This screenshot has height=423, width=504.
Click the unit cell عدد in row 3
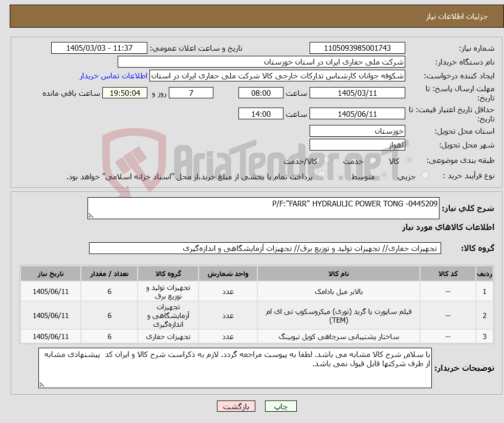[x=228, y=336]
